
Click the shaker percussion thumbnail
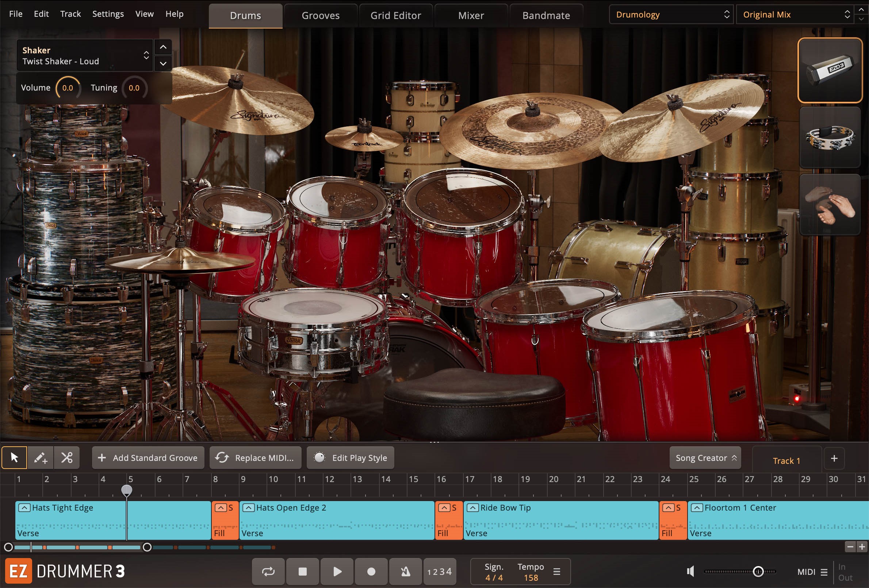(830, 70)
